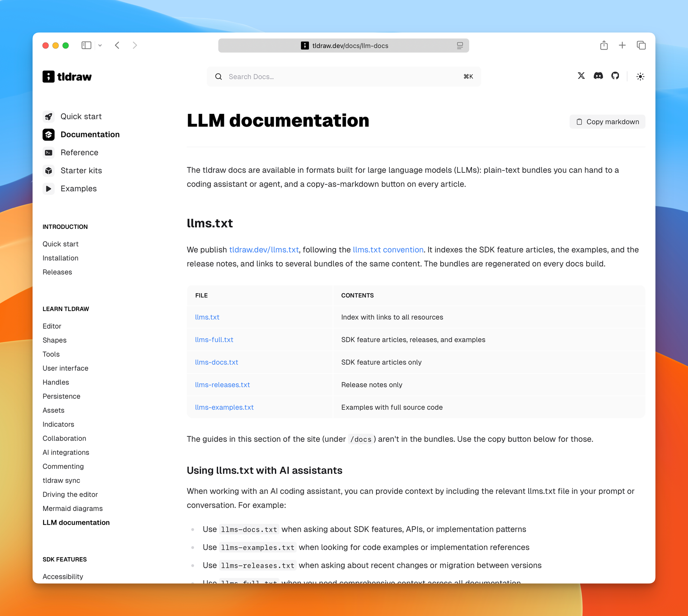Click the Quick start rocket icon
This screenshot has height=616, width=688.
point(49,116)
